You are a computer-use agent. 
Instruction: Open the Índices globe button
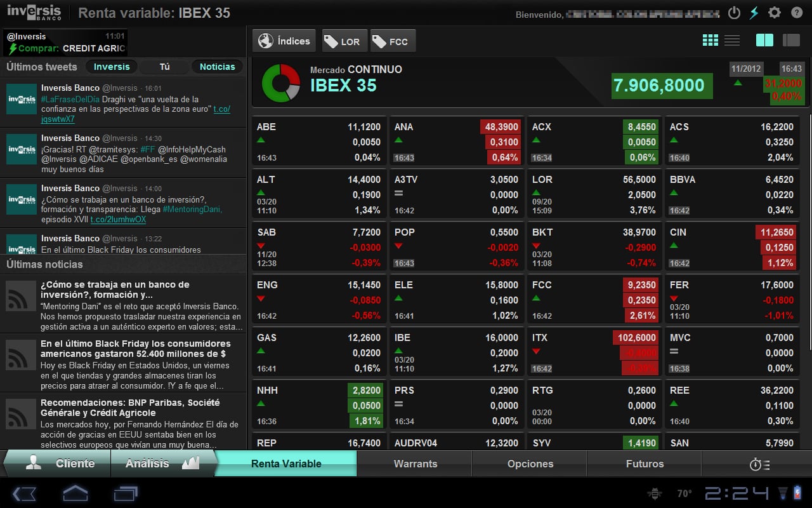click(285, 41)
